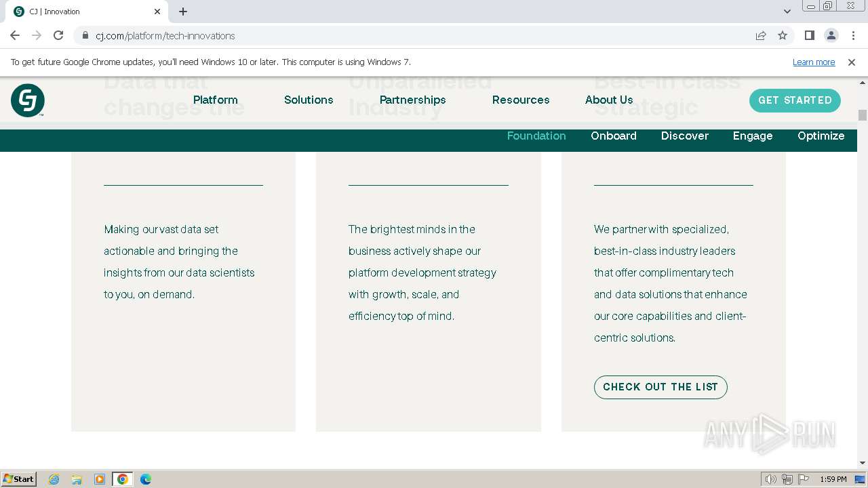Open Chrome's three-dot menu
Image resolution: width=868 pixels, height=488 pixels.
(x=852, y=35)
